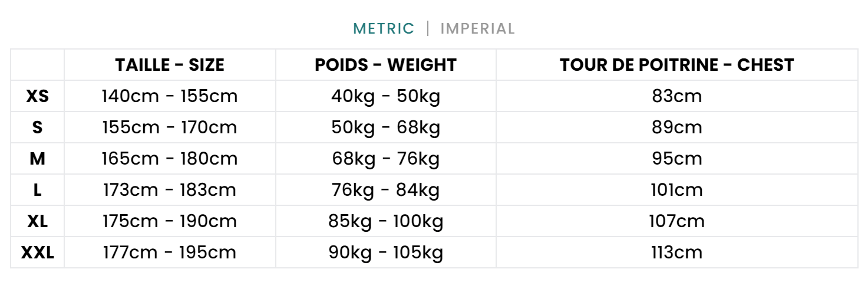The width and height of the screenshot is (868, 282).
Task: Click the 85kg - 100kg weight cell
Action: (386, 221)
